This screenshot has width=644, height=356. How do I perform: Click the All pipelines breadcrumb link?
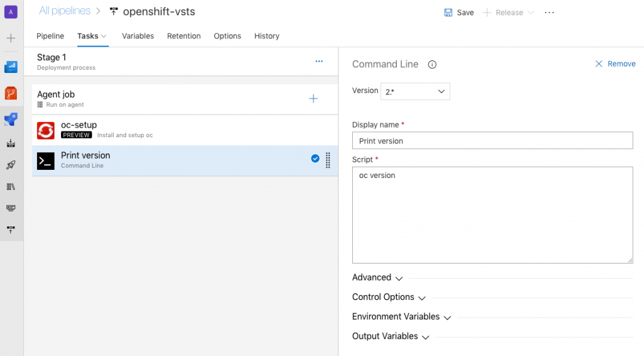point(65,11)
